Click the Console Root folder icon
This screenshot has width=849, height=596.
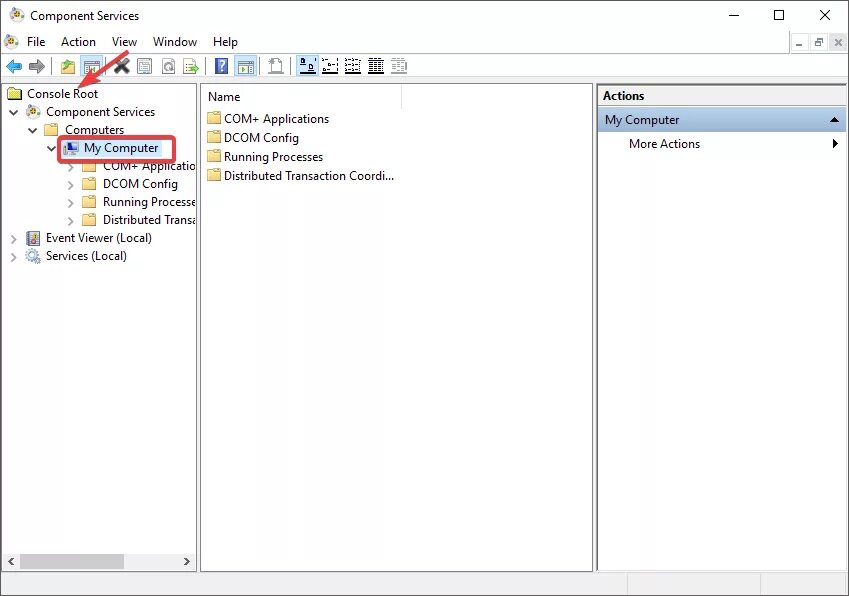[x=15, y=94]
